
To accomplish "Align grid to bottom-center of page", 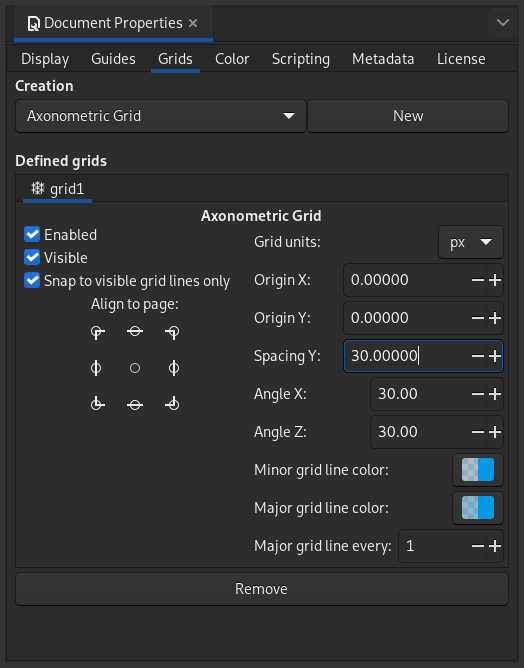I will point(135,405).
